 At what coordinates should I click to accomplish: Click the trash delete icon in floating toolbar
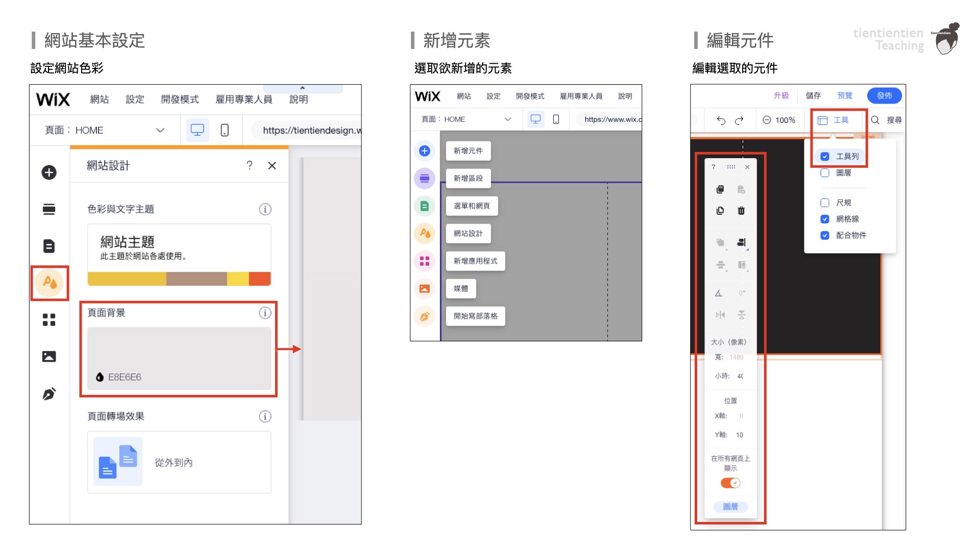pyautogui.click(x=741, y=211)
